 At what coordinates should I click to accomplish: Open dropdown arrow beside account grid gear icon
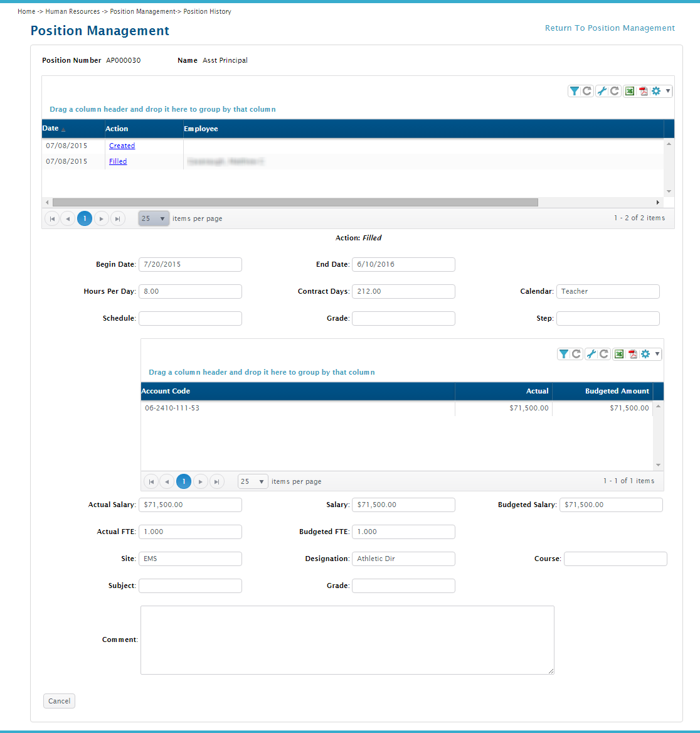[x=657, y=355]
